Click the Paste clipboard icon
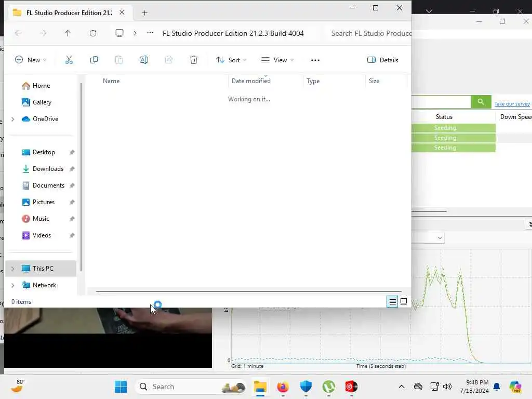Screen dimensions: 532x399 (119, 60)
